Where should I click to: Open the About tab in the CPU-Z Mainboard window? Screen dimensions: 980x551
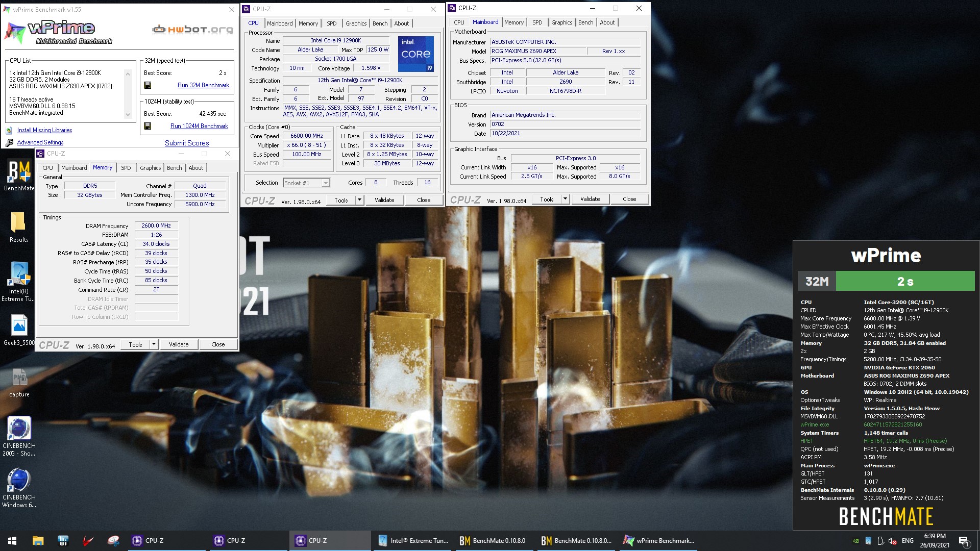point(607,22)
